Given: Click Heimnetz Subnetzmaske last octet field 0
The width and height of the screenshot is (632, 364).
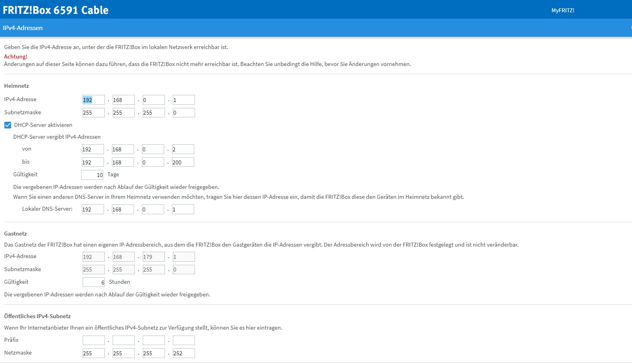Looking at the screenshot, I should pos(184,113).
